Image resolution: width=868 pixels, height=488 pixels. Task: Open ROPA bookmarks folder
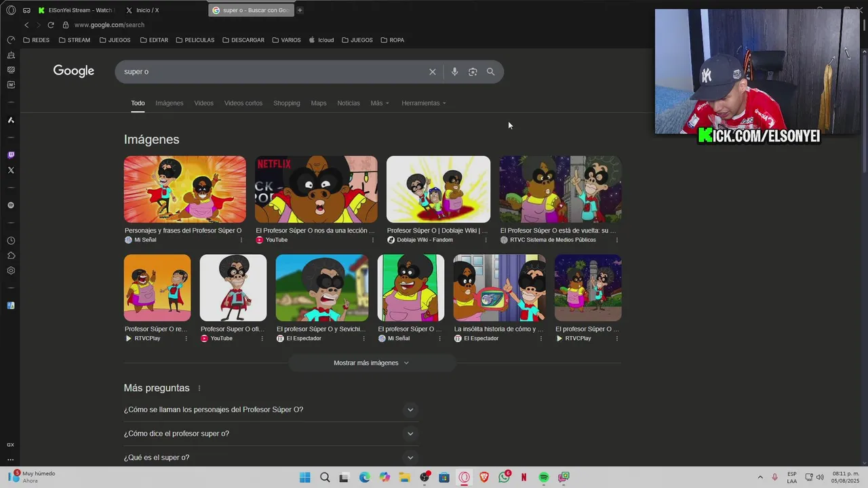[393, 40]
